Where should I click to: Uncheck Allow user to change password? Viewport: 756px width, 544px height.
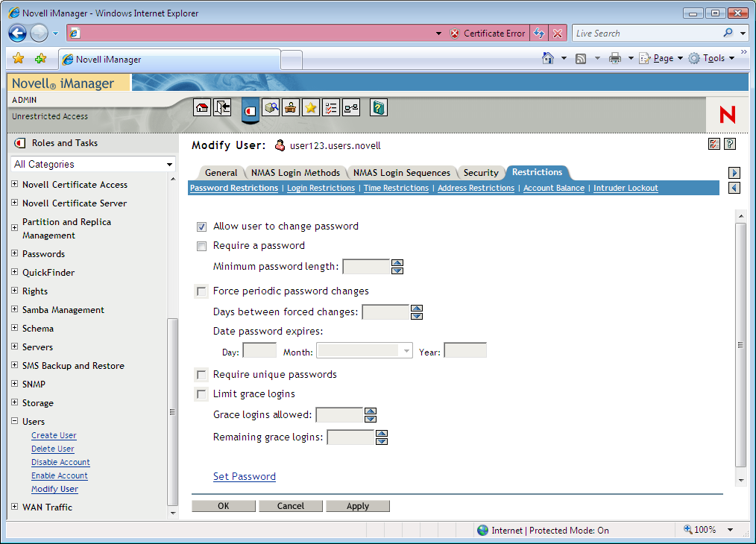[201, 227]
